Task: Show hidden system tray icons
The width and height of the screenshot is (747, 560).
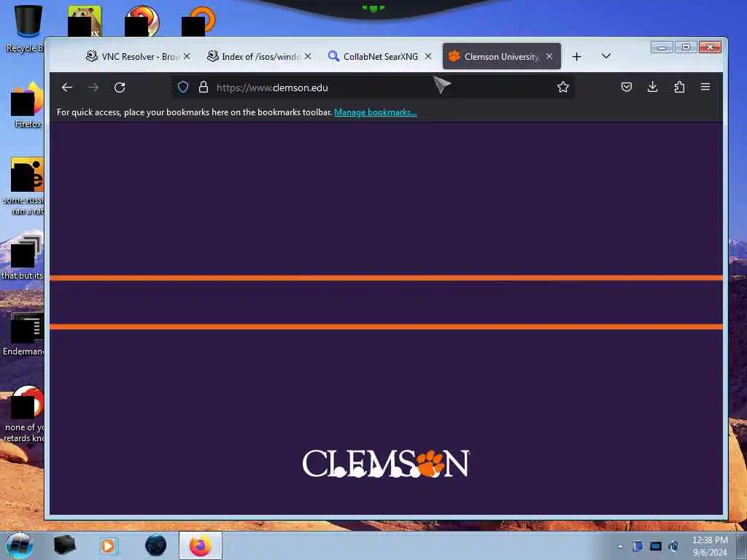Action: (620, 546)
